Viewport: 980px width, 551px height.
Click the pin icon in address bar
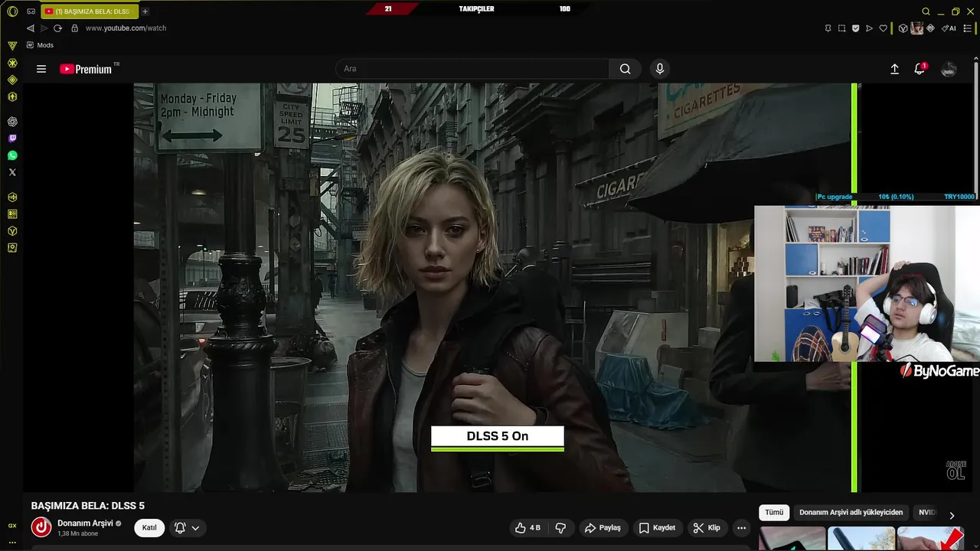828,28
